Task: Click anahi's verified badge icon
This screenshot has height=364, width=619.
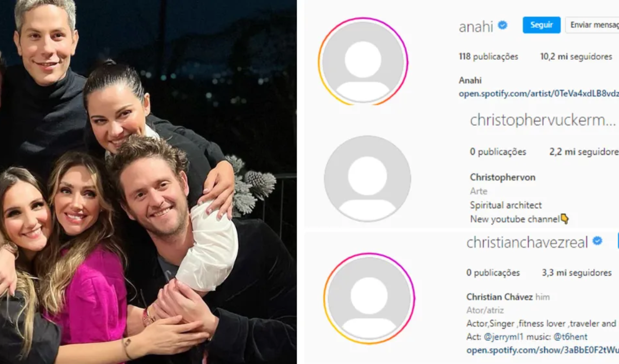Action: click(502, 25)
